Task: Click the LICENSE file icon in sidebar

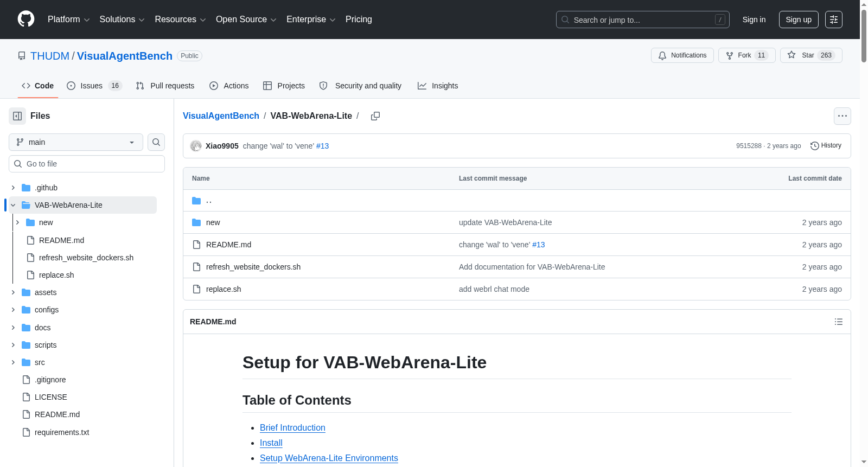Action: (26, 397)
